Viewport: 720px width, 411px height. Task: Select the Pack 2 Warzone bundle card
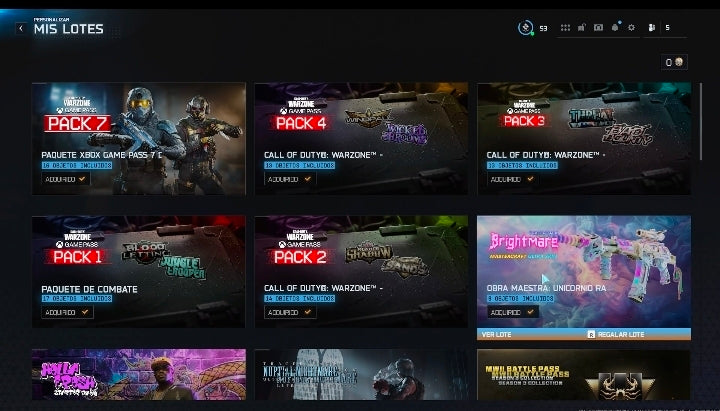pyautogui.click(x=361, y=272)
